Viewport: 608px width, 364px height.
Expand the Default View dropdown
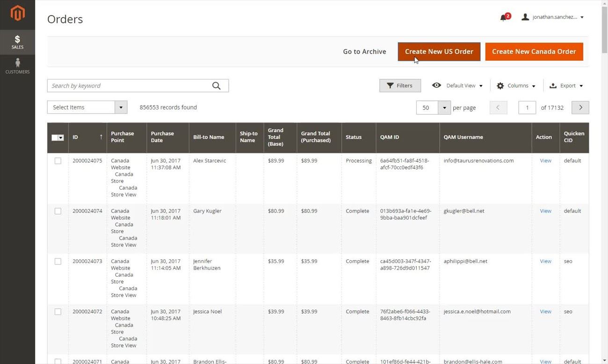tap(457, 86)
